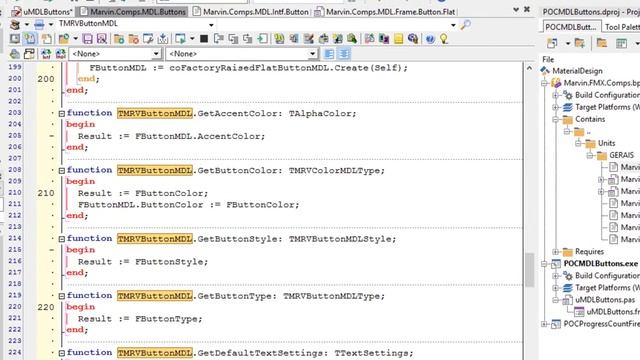Click the table view icon in Project Manager toolbar
Viewport: 640px width, 360px height.
621,43
